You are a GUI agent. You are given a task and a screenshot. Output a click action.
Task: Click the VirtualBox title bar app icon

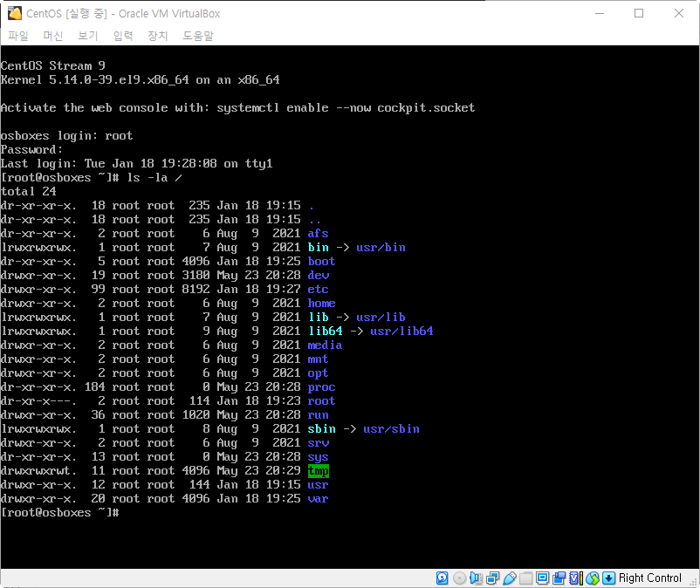[15, 13]
